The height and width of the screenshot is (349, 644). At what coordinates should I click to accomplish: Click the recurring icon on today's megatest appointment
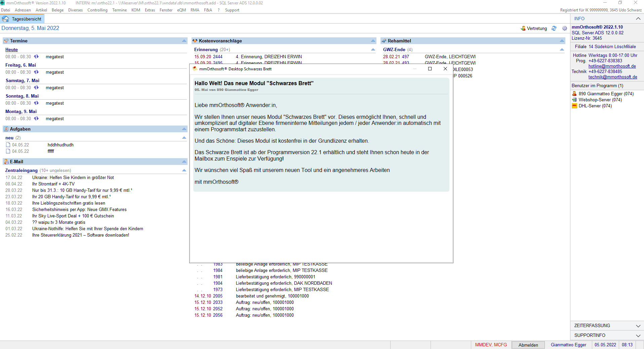coord(36,57)
